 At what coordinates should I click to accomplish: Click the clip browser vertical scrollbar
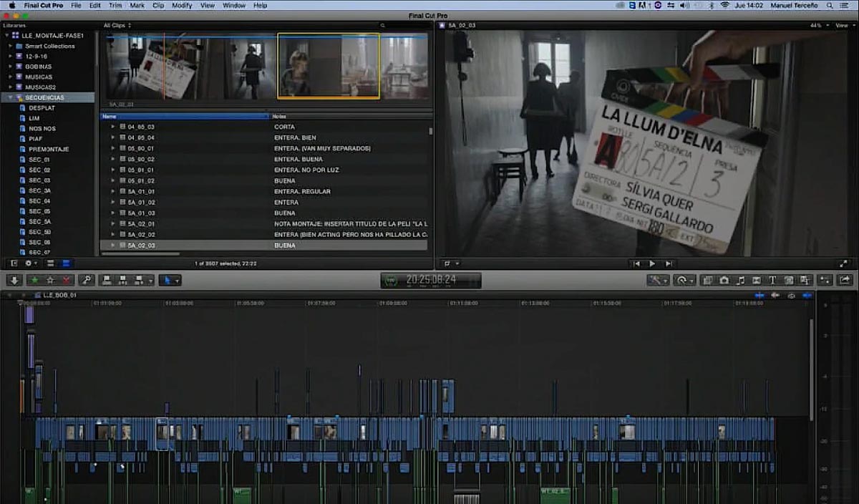coord(430,131)
